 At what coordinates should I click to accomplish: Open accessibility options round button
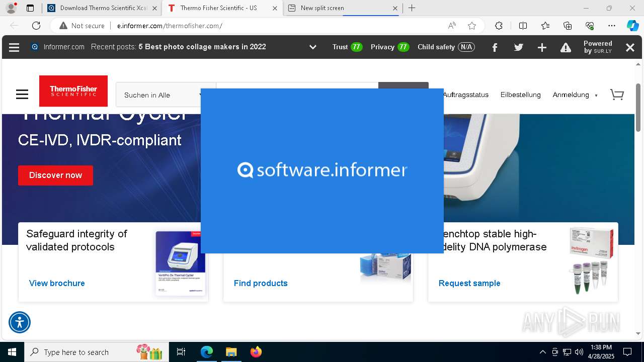[x=20, y=322]
